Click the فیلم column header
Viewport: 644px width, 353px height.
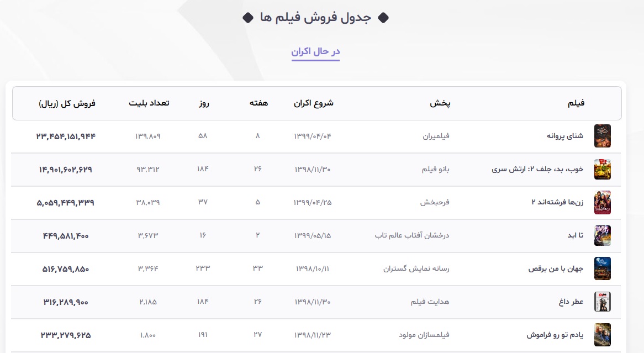pyautogui.click(x=576, y=103)
